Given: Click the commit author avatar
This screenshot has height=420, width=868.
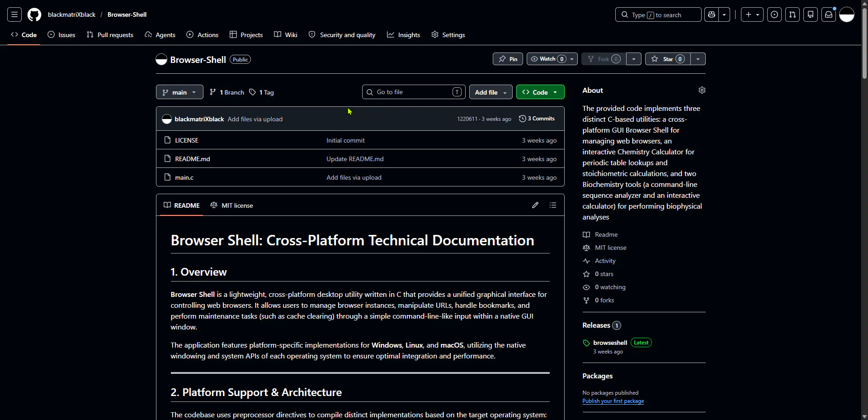Looking at the screenshot, I should (x=167, y=119).
